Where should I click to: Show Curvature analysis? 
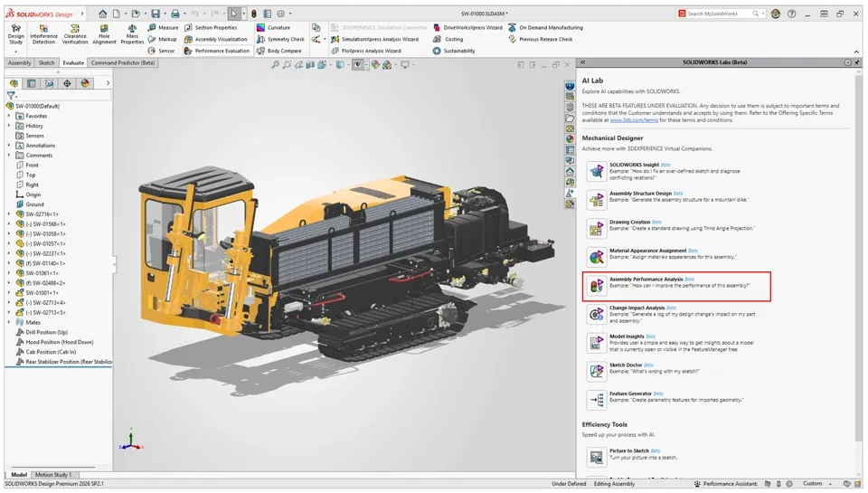(x=273, y=28)
